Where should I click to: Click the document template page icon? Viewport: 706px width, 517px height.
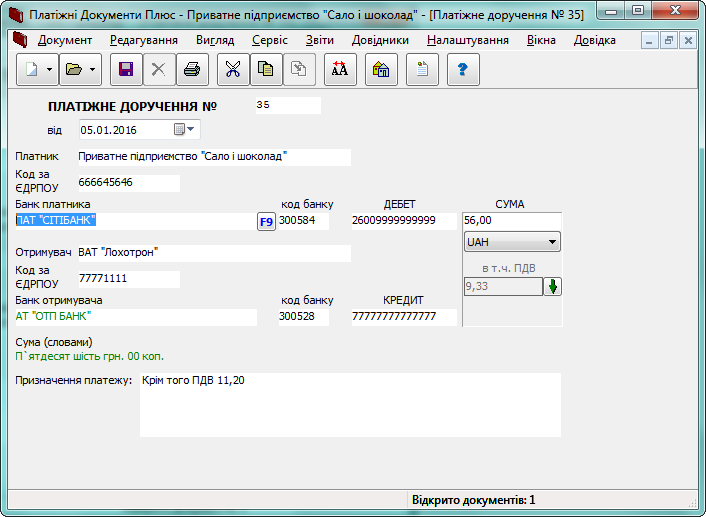click(422, 69)
